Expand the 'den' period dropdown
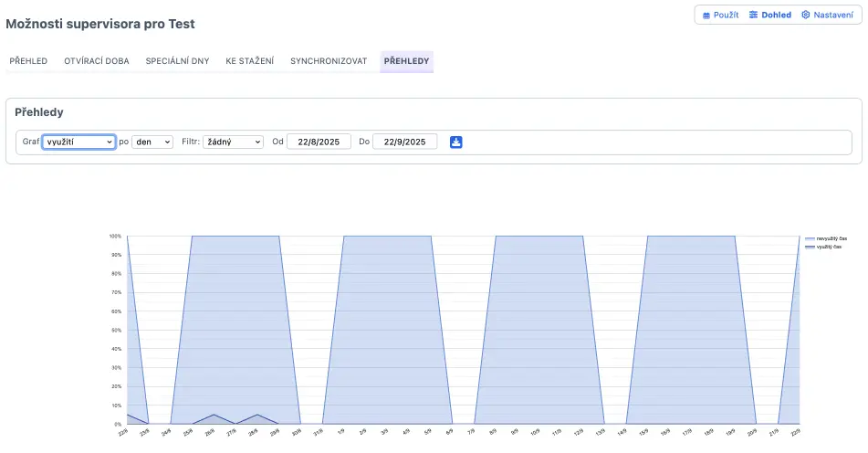Image resolution: width=868 pixels, height=453 pixels. pyautogui.click(x=152, y=142)
